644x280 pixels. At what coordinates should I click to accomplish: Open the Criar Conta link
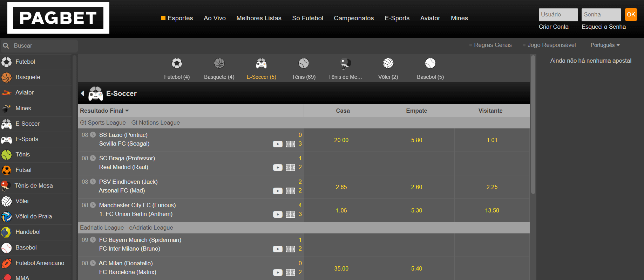[554, 27]
